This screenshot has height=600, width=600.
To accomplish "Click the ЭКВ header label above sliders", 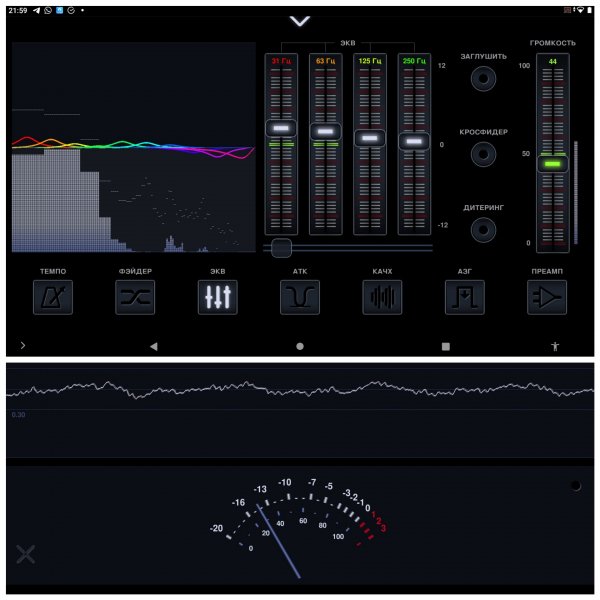I will click(347, 43).
